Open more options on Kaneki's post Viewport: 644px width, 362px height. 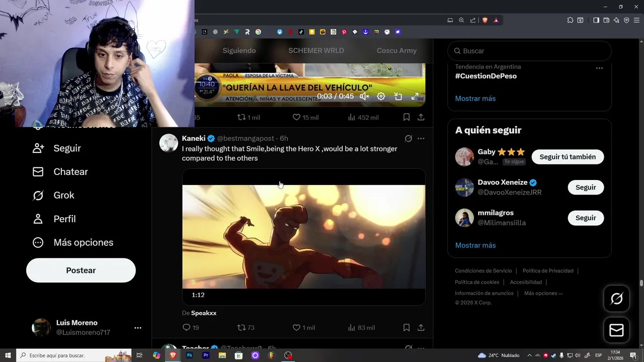[421, 138]
